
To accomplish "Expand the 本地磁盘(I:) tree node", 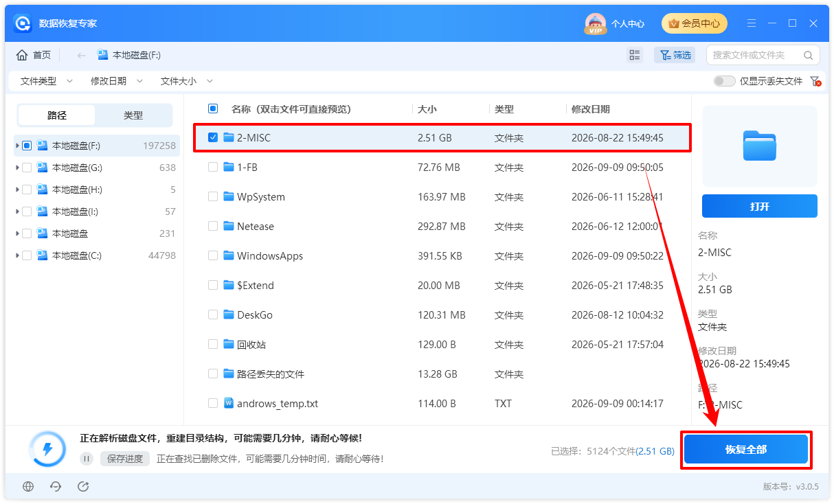I will 16,211.
